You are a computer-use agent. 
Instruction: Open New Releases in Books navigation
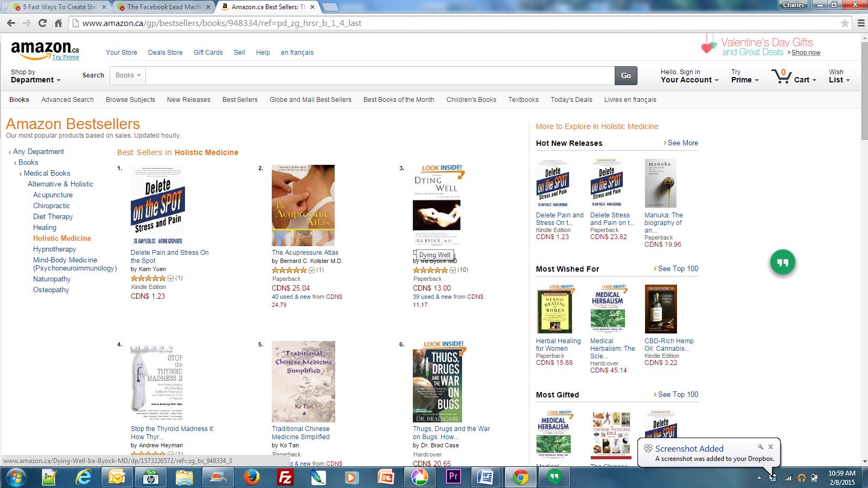pyautogui.click(x=189, y=100)
